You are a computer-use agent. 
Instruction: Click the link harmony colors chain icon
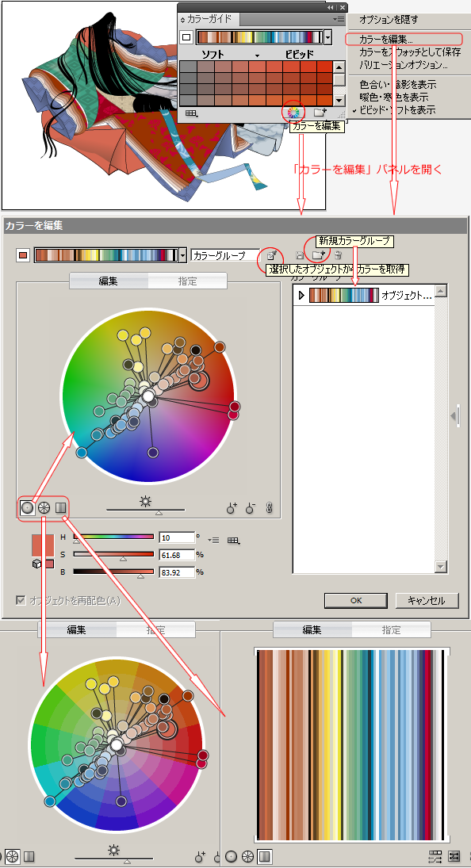(x=269, y=508)
